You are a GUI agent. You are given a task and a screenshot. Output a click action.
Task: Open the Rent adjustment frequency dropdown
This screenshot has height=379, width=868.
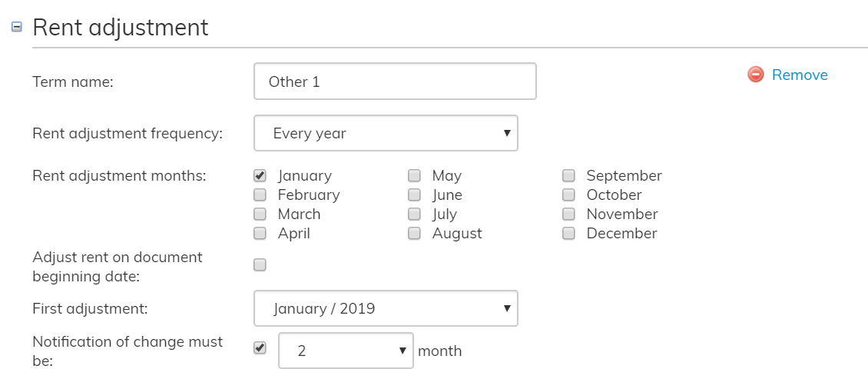click(386, 133)
